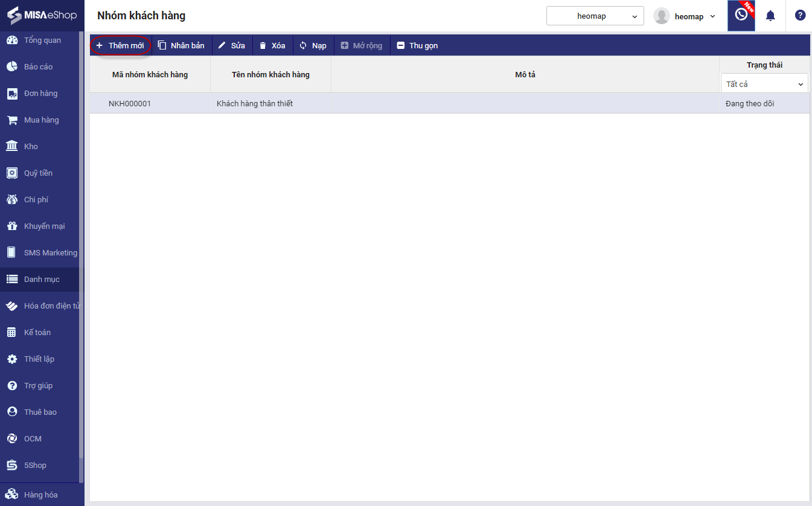This screenshot has height=506, width=812.
Task: Open the Khuyến mại gift icon
Action: (11, 226)
